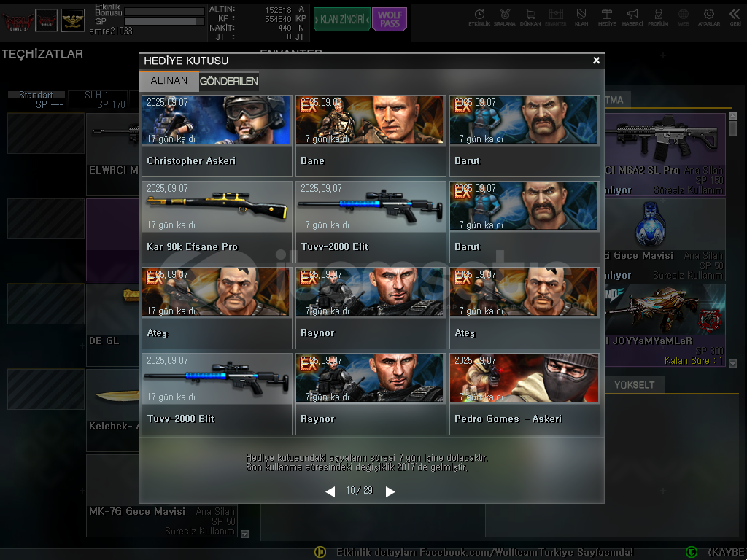Click the ELWRCi rifle equipment slot
The height and width of the screenshot is (560, 747).
(x=112, y=155)
